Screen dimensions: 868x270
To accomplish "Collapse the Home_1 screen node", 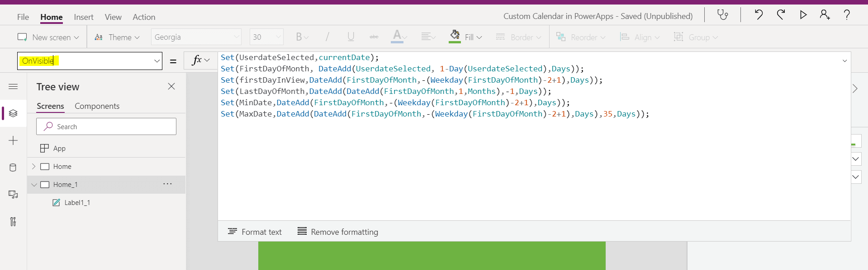I will pyautogui.click(x=34, y=185).
